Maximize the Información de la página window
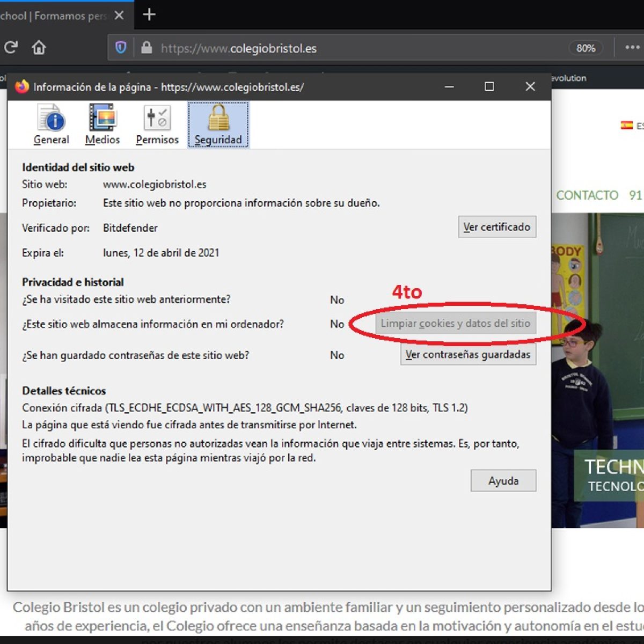 (489, 86)
